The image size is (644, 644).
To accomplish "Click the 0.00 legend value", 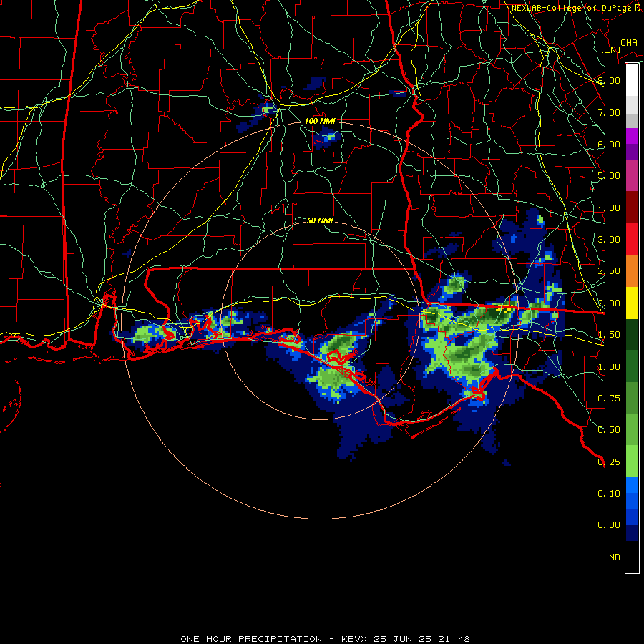I will coord(609,525).
